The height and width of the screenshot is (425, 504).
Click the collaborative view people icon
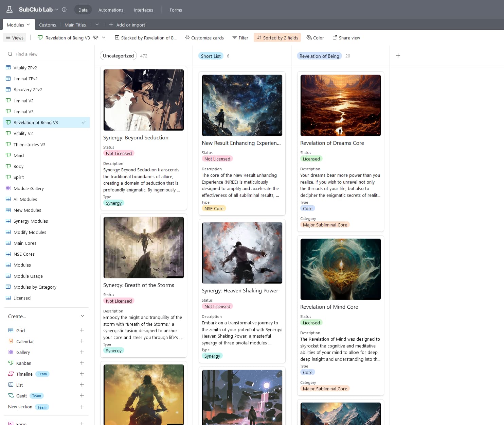coord(95,37)
